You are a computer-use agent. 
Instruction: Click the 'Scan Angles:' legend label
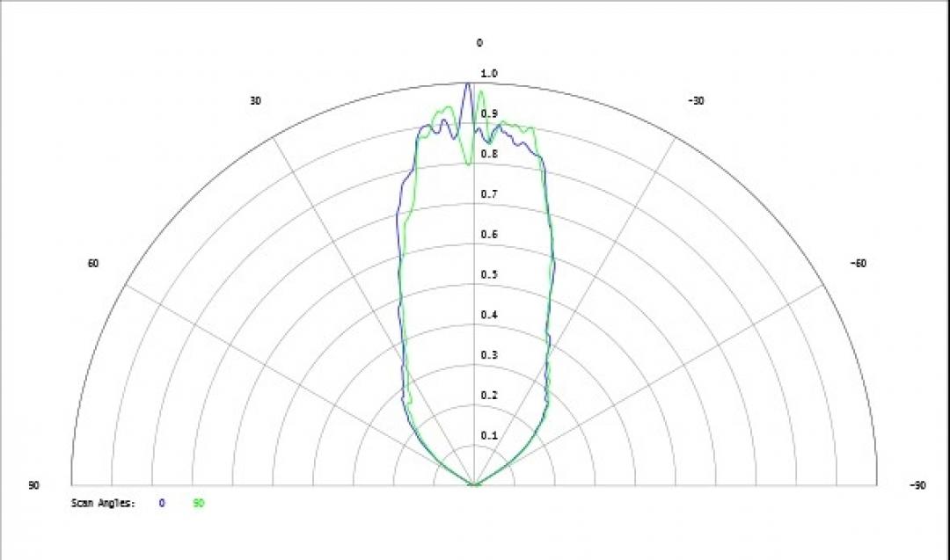pyautogui.click(x=104, y=504)
